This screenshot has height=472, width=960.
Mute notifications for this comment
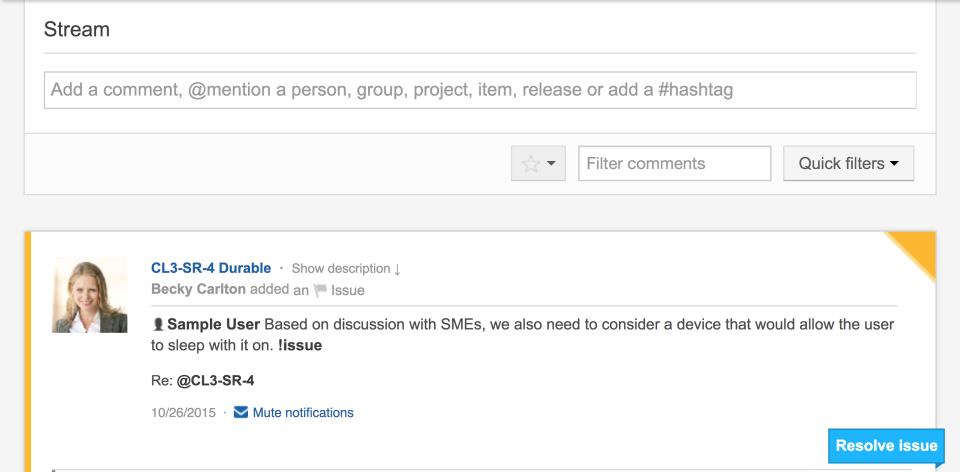click(303, 412)
